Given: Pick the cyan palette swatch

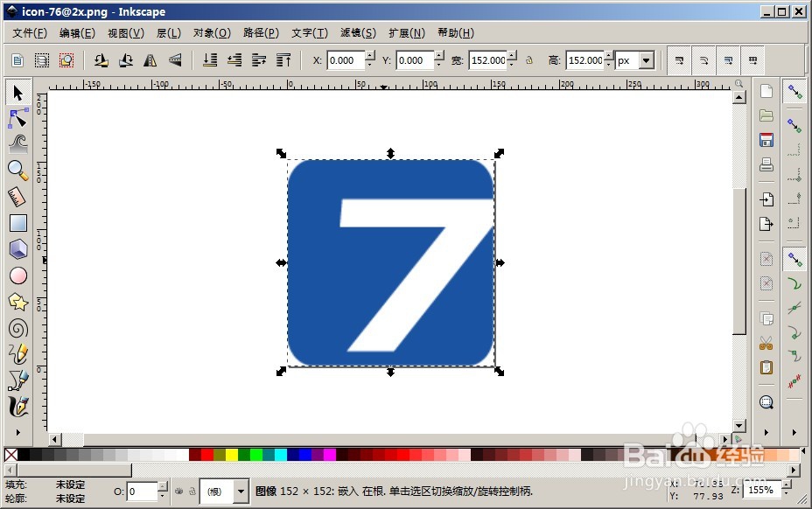Looking at the screenshot, I should point(281,455).
